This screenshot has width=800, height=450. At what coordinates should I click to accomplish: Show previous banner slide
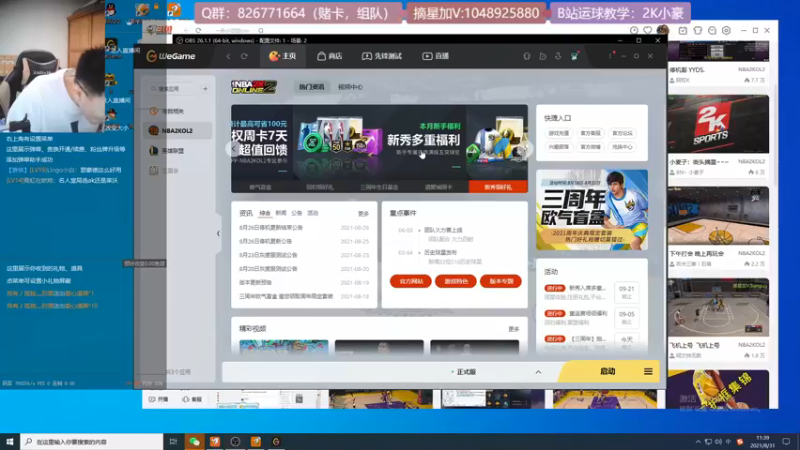pyautogui.click(x=234, y=149)
